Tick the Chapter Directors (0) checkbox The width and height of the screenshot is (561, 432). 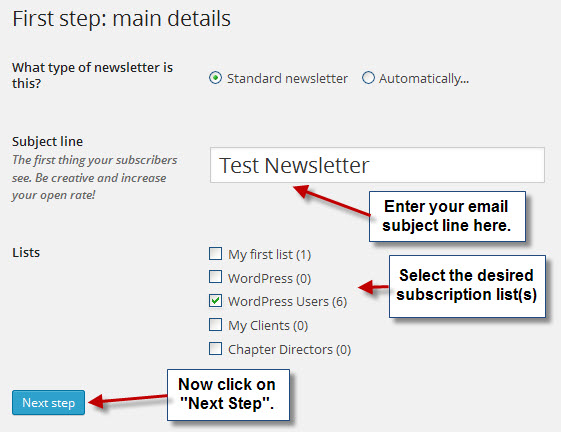tap(215, 349)
